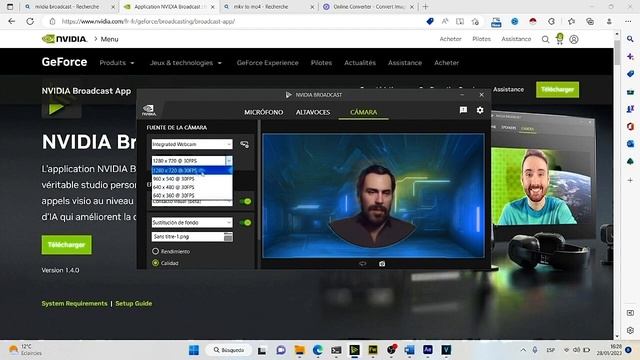Open the NVIDIA account profile icon

pos(574,39)
